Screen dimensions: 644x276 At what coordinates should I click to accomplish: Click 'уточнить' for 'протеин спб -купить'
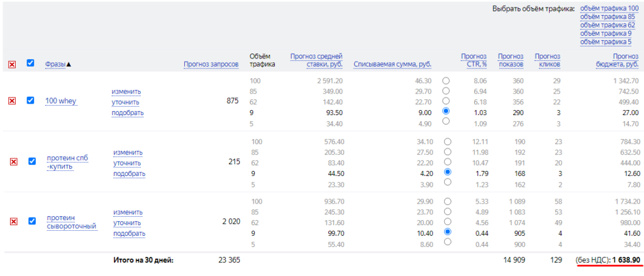[x=128, y=163]
